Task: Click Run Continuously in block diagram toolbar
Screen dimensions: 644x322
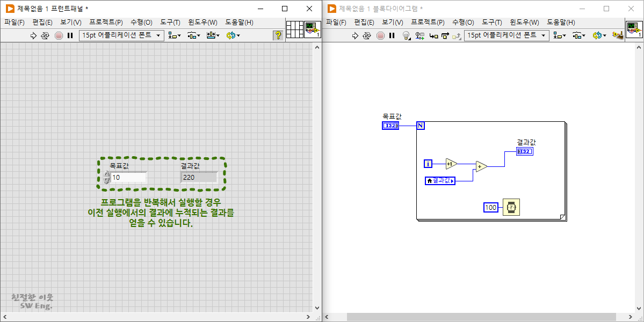Action: (367, 35)
